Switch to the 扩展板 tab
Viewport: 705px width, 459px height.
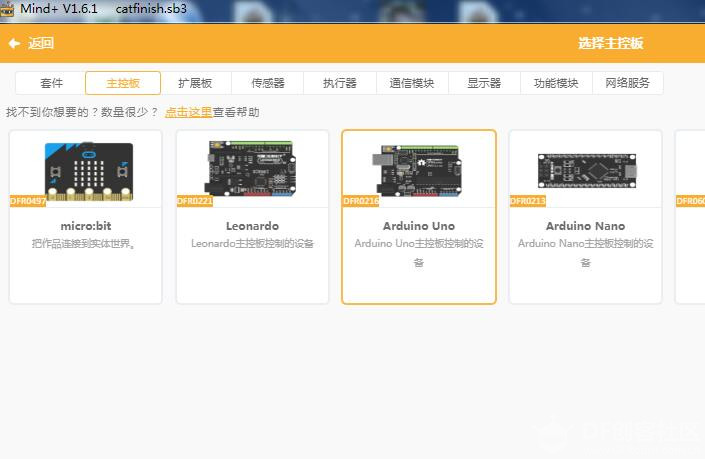195,83
